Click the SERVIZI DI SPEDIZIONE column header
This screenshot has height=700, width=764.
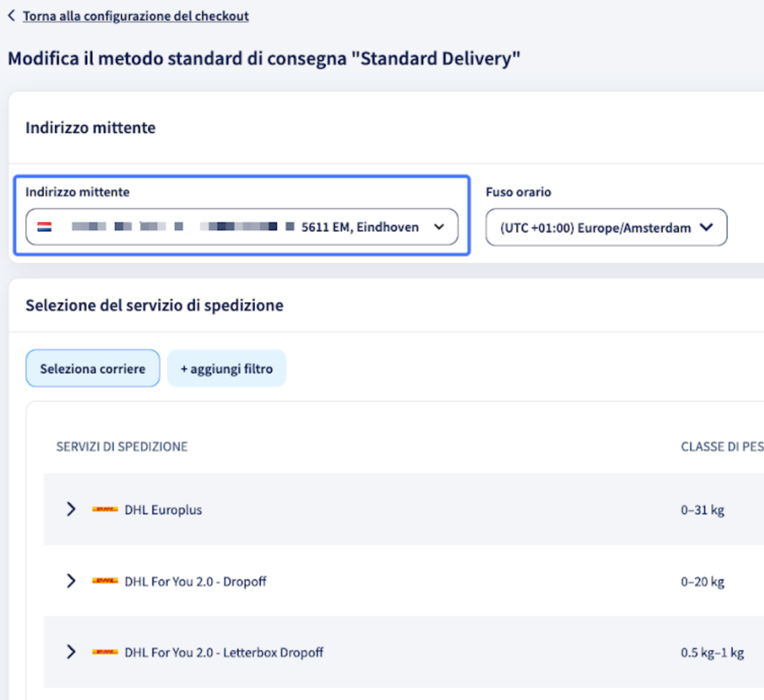click(122, 447)
